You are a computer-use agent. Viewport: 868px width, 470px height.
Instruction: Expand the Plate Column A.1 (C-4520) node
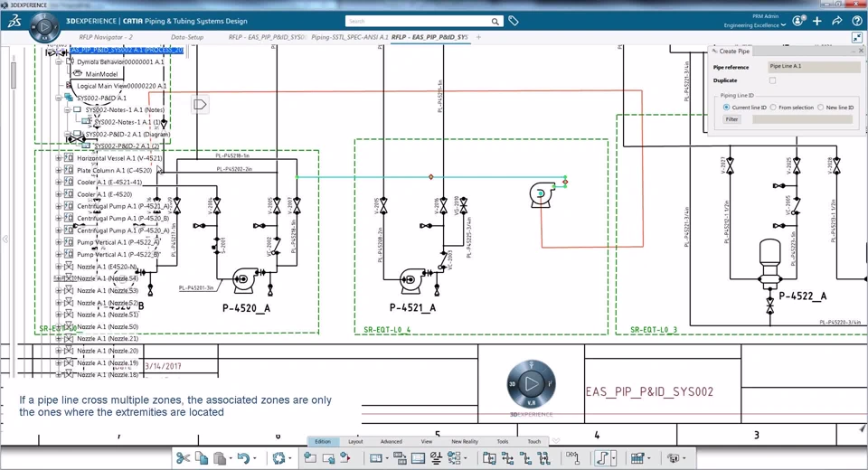[59, 171]
